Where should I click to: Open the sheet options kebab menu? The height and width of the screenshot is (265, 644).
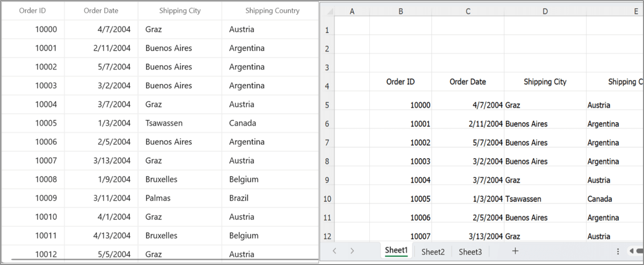pyautogui.click(x=618, y=251)
